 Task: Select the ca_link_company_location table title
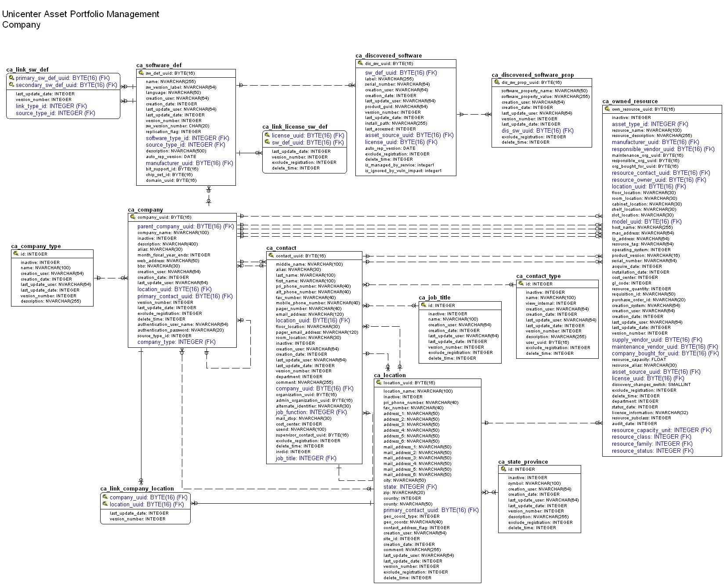pos(137,489)
